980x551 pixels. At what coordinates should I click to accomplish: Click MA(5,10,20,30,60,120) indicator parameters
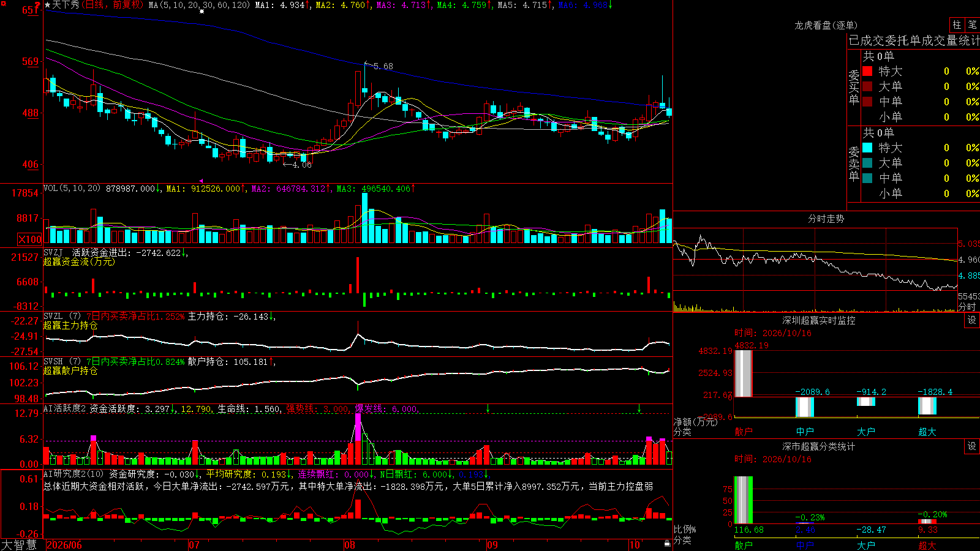pos(200,5)
